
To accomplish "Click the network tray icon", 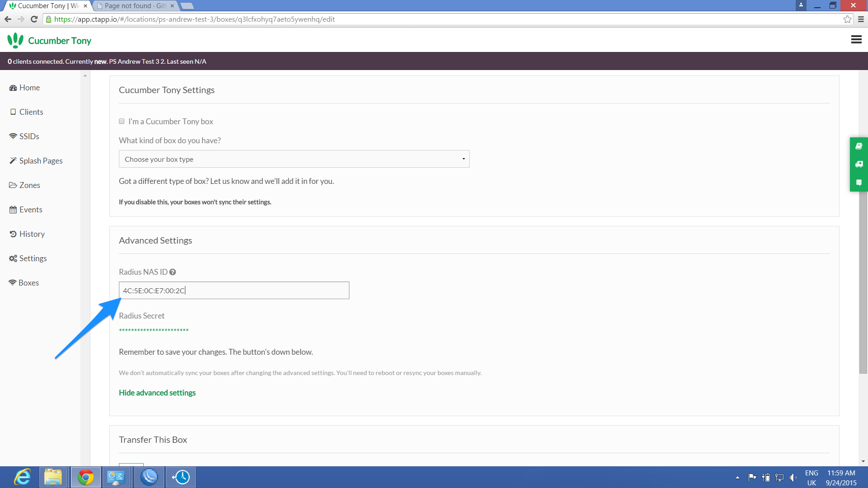I will (x=779, y=477).
